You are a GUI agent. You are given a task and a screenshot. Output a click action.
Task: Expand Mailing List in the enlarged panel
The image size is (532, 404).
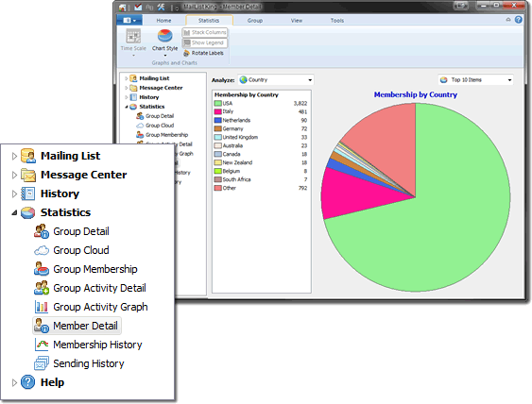14,156
